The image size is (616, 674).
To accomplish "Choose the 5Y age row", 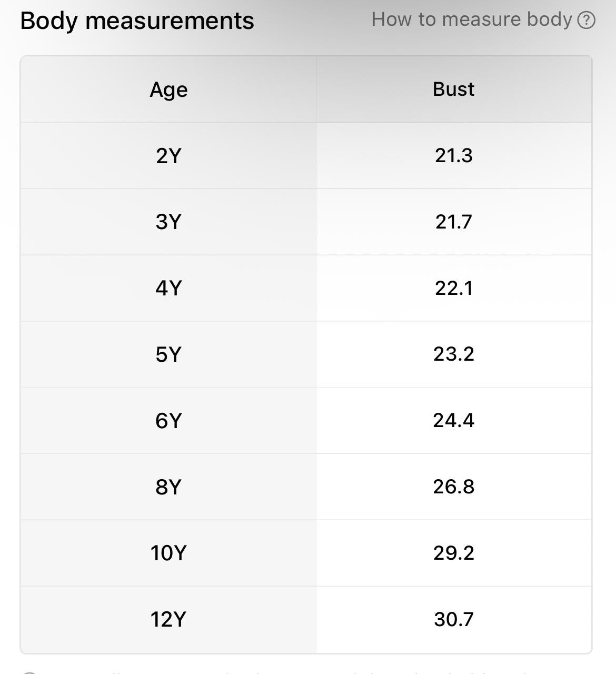I will [168, 354].
